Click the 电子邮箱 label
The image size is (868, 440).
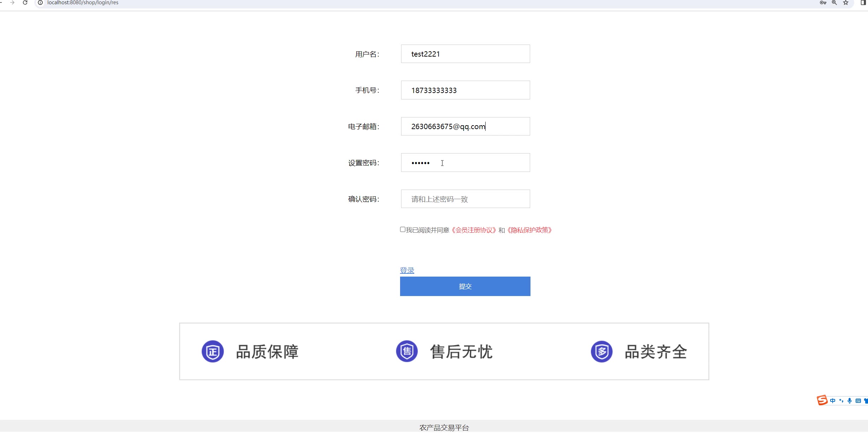point(364,127)
